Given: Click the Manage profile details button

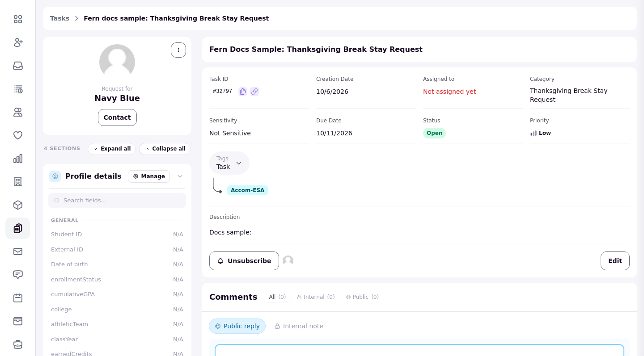Looking at the screenshot, I should point(149,176).
